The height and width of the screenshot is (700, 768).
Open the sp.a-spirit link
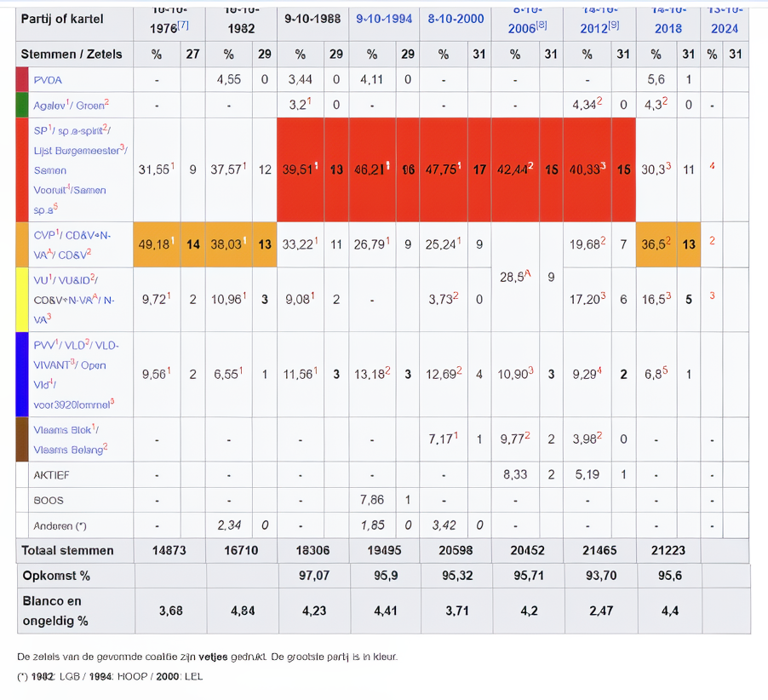click(x=80, y=131)
